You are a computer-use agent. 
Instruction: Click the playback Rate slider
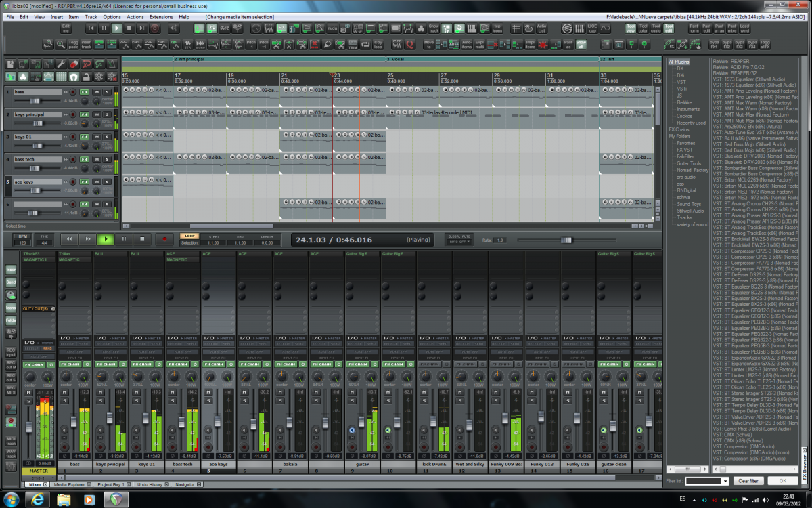pyautogui.click(x=566, y=240)
